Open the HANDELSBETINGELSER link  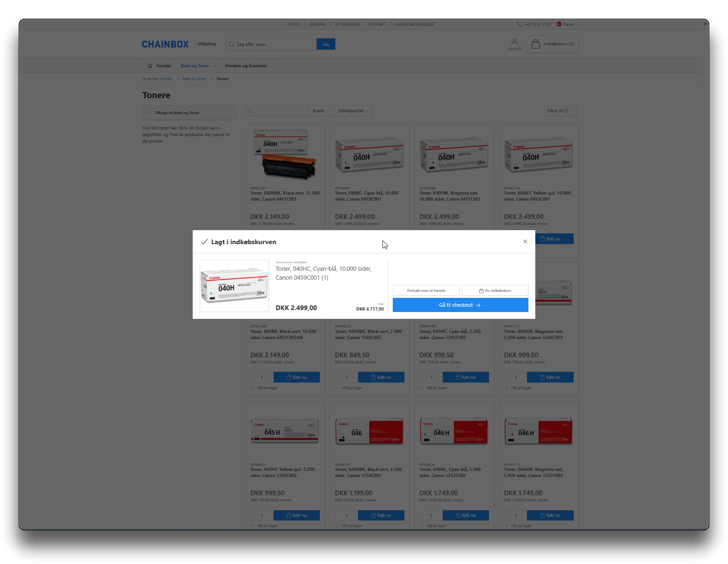coord(414,24)
